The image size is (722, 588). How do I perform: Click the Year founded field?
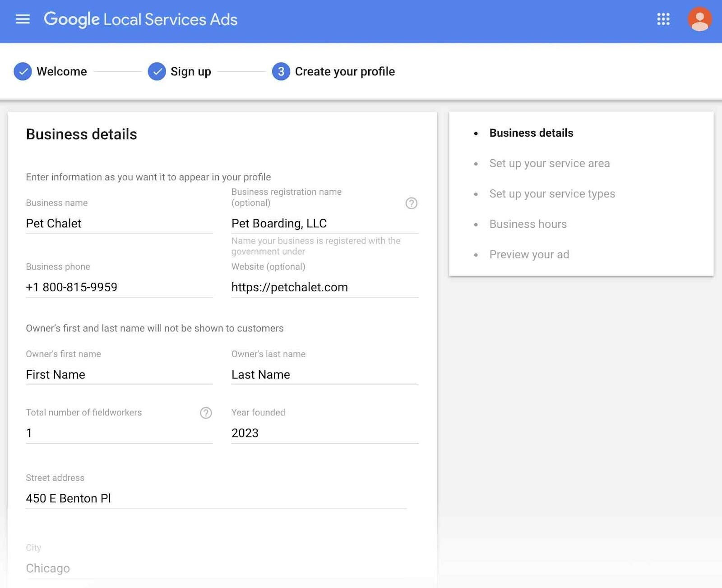(324, 433)
